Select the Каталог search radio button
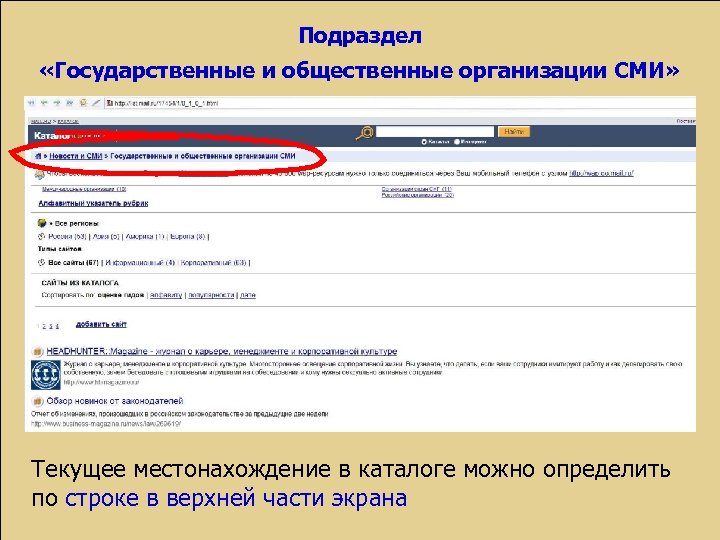This screenshot has width=720, height=540. click(424, 142)
